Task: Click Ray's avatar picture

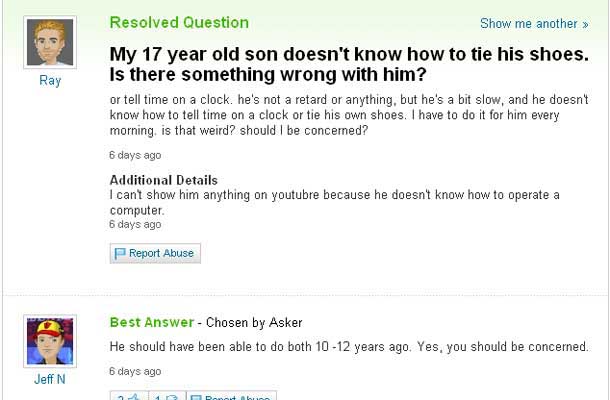Action: coord(49,42)
